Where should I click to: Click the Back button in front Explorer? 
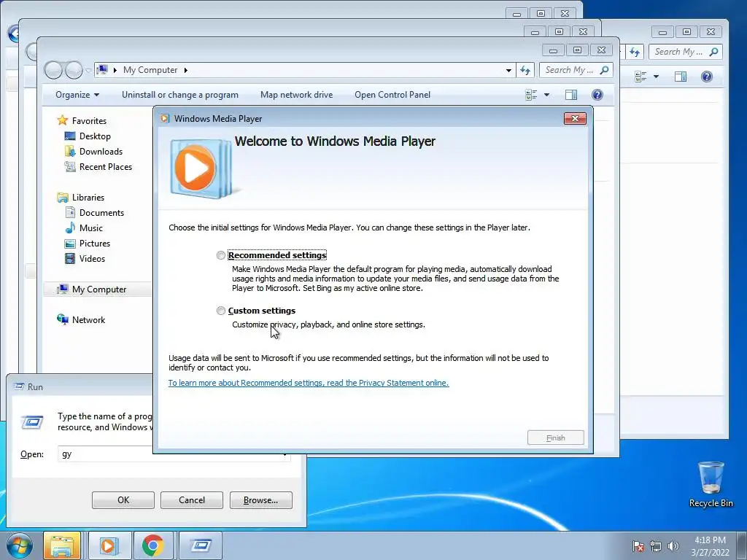53,70
